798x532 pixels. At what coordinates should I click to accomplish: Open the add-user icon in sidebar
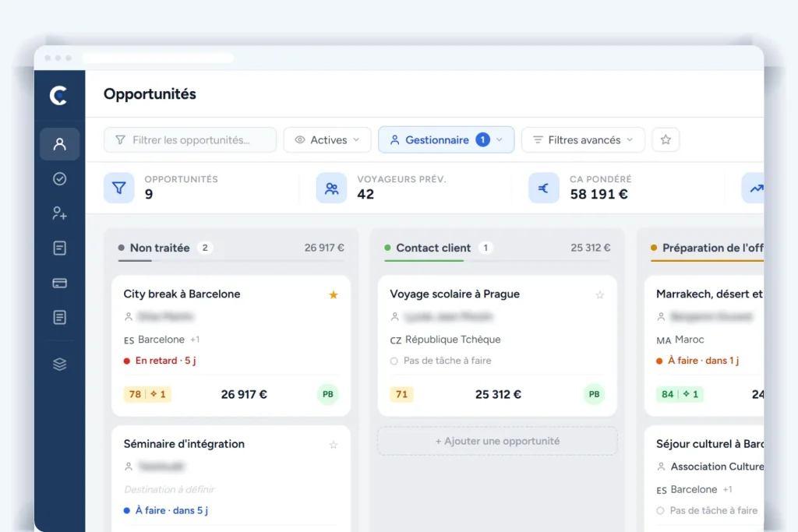[x=59, y=213]
